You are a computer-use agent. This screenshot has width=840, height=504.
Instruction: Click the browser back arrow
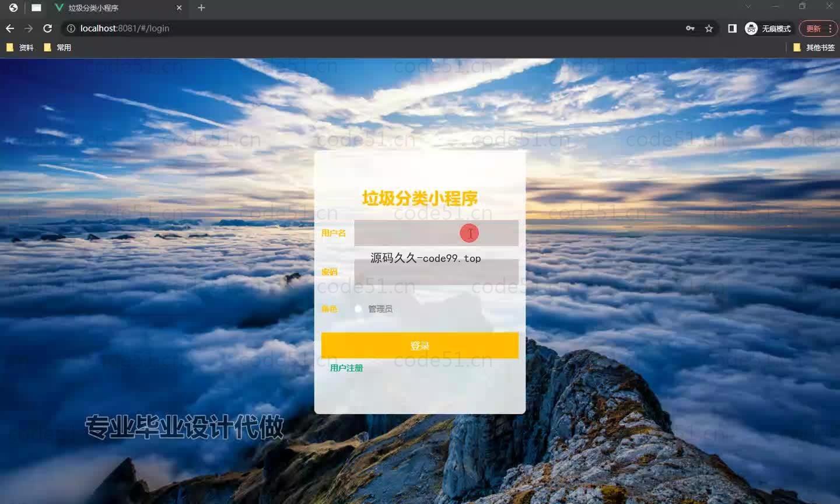coord(10,29)
